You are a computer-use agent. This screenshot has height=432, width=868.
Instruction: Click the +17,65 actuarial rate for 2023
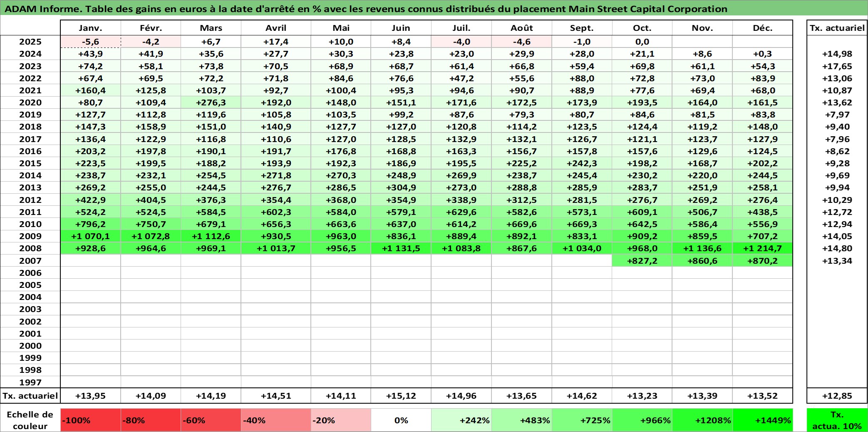click(837, 66)
